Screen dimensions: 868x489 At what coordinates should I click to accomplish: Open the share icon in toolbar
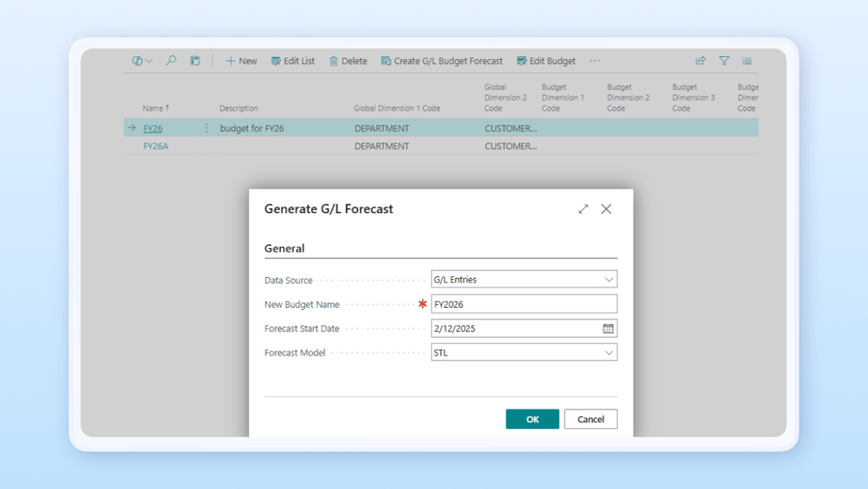point(700,61)
